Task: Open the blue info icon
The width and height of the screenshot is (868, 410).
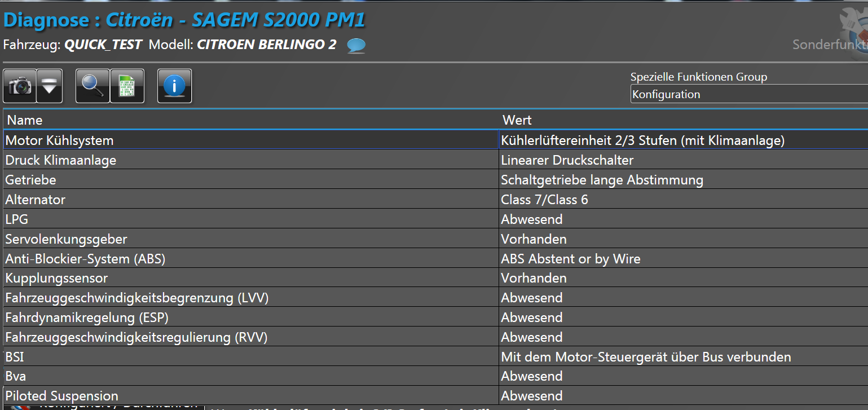Action: 174,86
